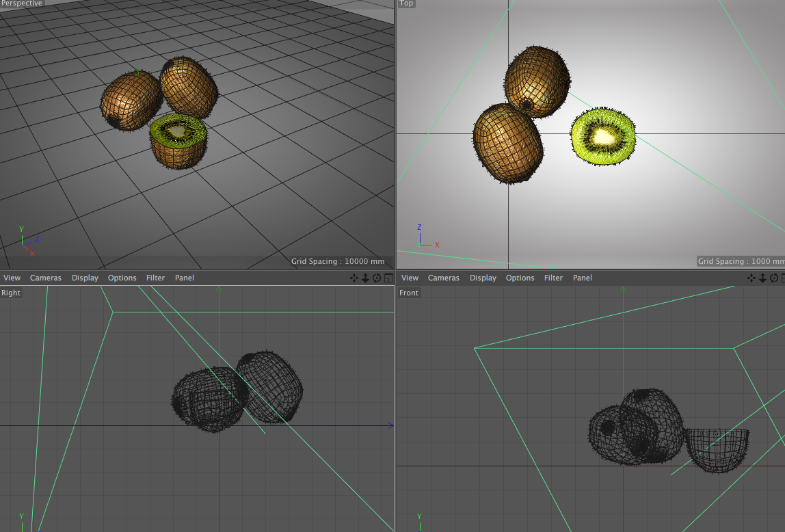Open the Cameras menu in Right viewport

click(46, 278)
